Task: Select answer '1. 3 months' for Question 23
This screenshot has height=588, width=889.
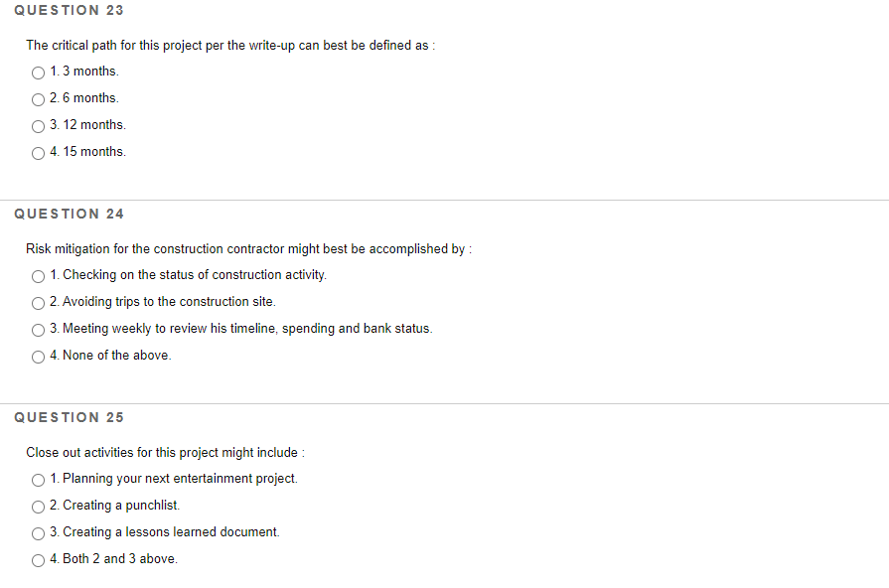Action: coord(38,72)
